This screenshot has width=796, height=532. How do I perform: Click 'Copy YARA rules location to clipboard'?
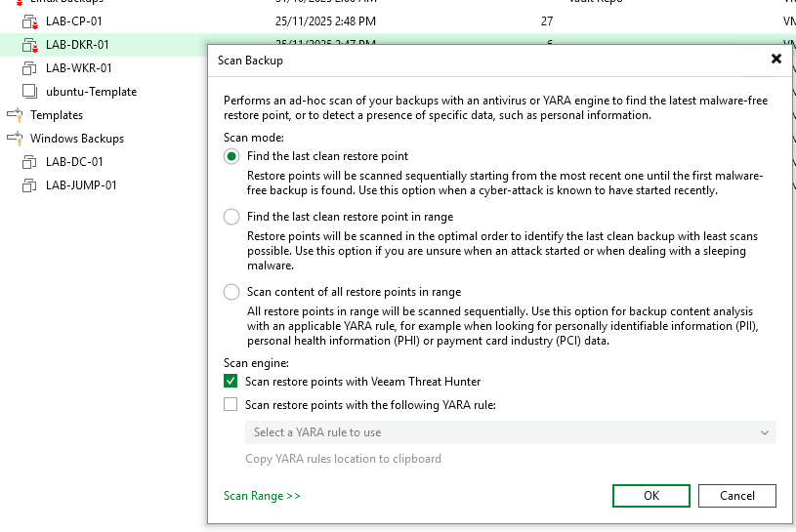tap(343, 459)
